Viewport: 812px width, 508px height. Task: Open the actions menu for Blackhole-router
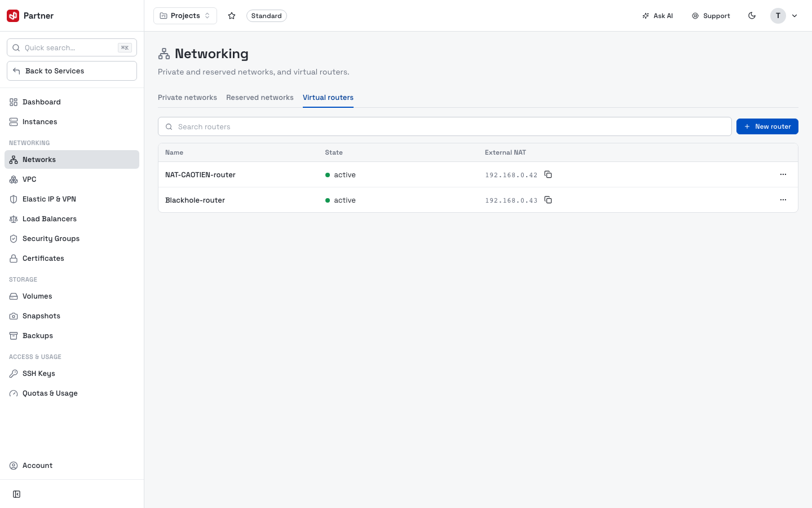[x=783, y=200]
